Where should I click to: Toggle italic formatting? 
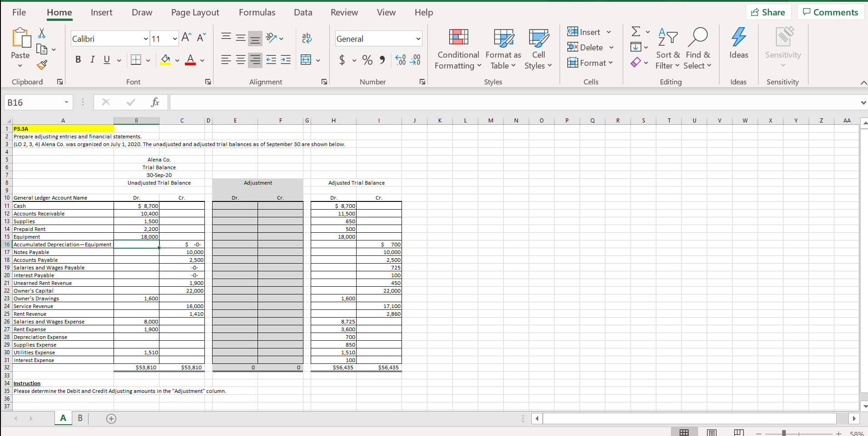click(x=92, y=59)
